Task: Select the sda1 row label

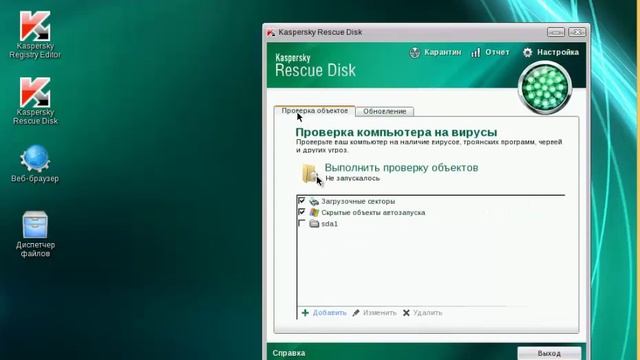Action: 329,224
